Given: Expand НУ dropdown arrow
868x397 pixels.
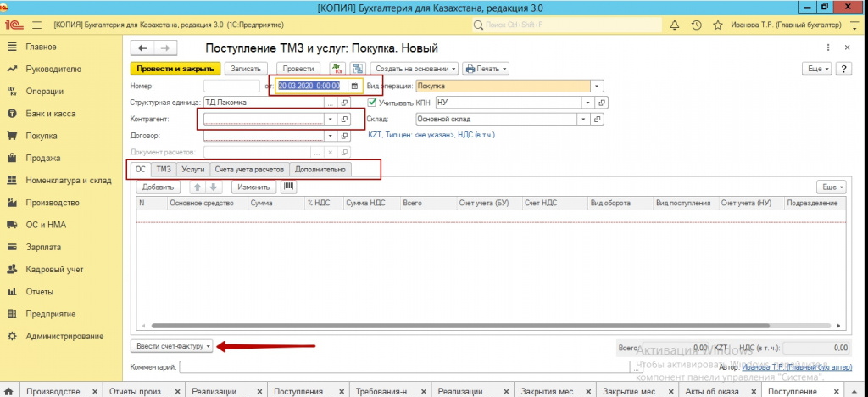Looking at the screenshot, I should point(588,103).
